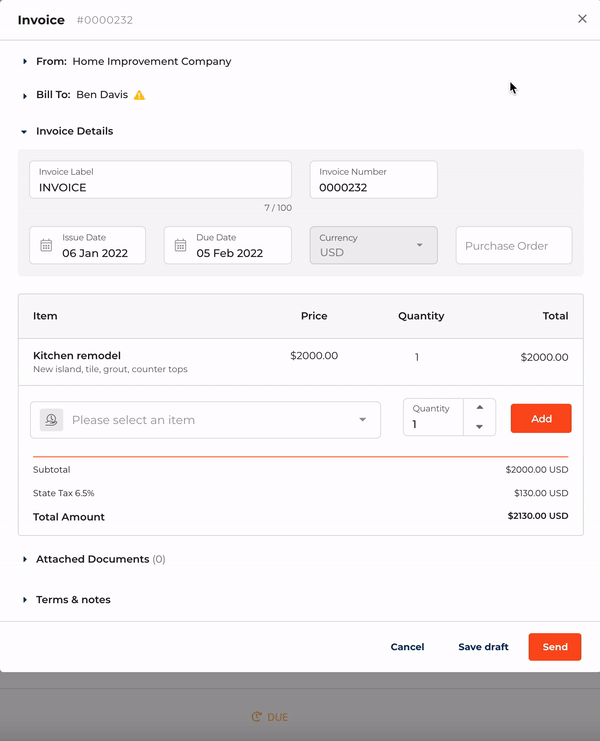This screenshot has height=741, width=600.
Task: Expand the Terms & notes section
Action: 25,600
